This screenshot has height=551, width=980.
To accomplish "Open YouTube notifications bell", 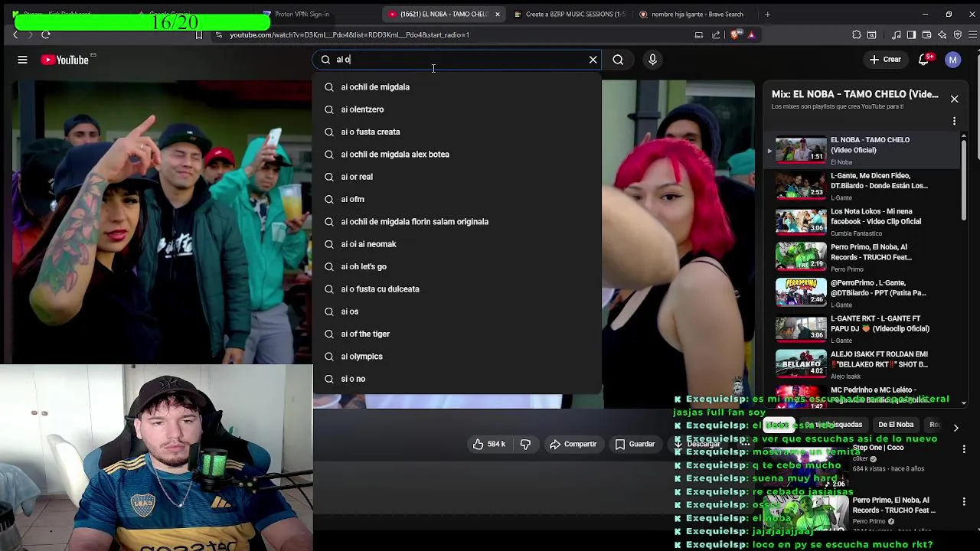I will [x=924, y=60].
